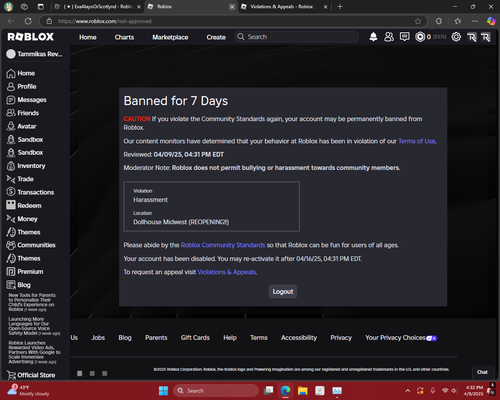Open the Roblox Community Standards link
The height and width of the screenshot is (400, 500).
[x=223, y=245]
